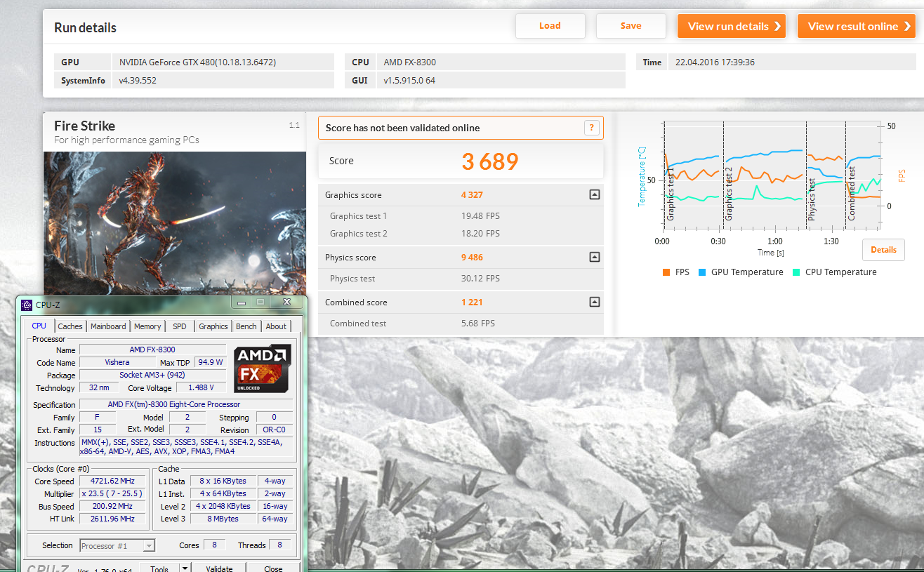Viewport: 924px width, 572px height.
Task: Minimize the CPU-Z window
Action: point(242,302)
